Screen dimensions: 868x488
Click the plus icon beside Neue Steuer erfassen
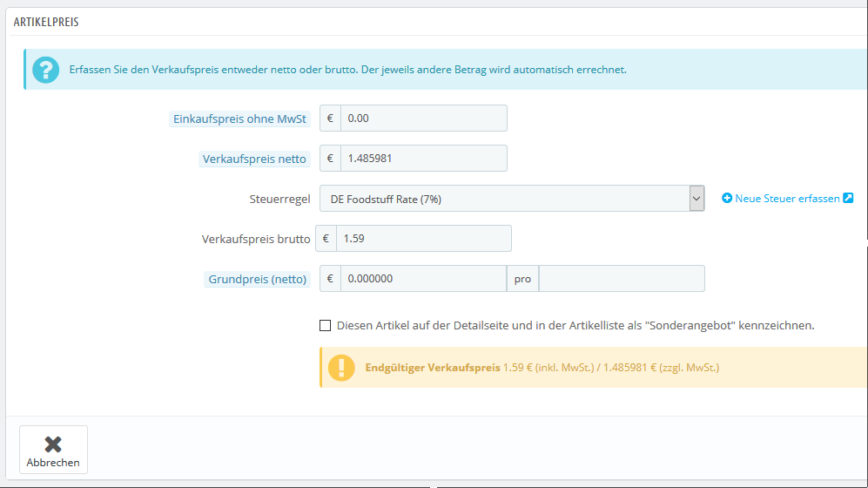(x=727, y=199)
